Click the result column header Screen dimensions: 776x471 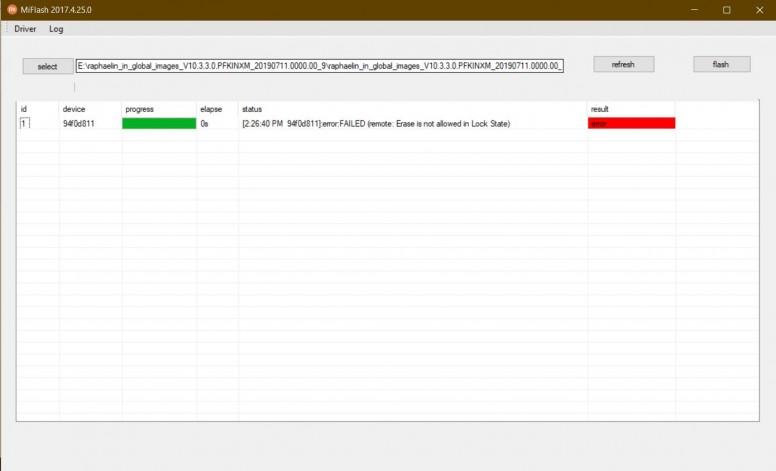pyautogui.click(x=599, y=109)
